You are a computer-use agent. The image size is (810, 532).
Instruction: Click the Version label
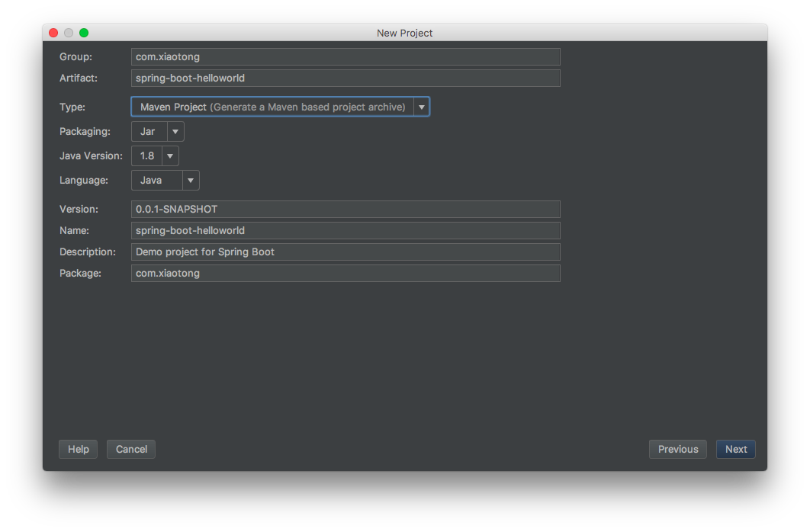pos(79,209)
